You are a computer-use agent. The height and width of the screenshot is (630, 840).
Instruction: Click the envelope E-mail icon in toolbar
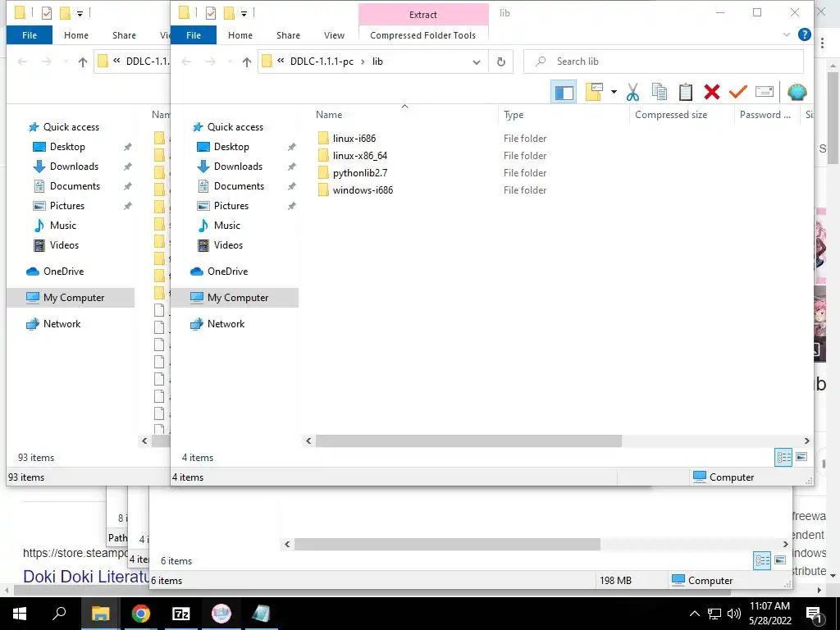coord(765,92)
